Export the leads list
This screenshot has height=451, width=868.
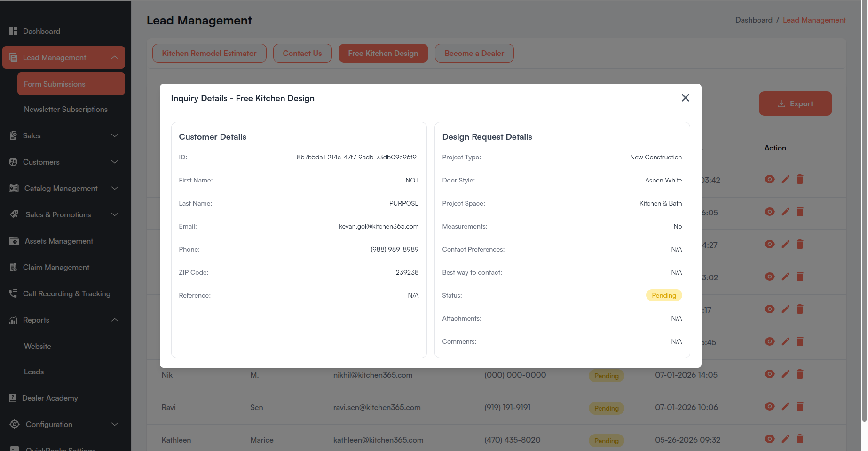[795, 103]
